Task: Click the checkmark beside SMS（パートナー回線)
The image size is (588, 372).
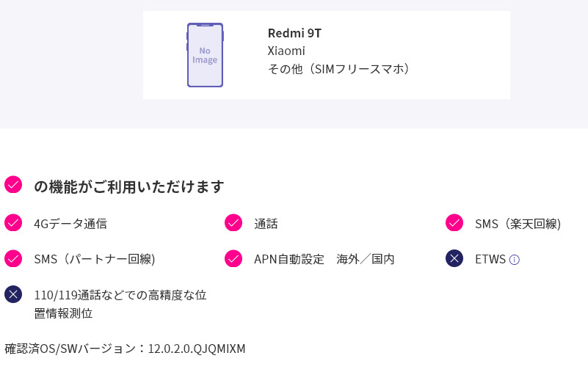Action: click(x=13, y=258)
